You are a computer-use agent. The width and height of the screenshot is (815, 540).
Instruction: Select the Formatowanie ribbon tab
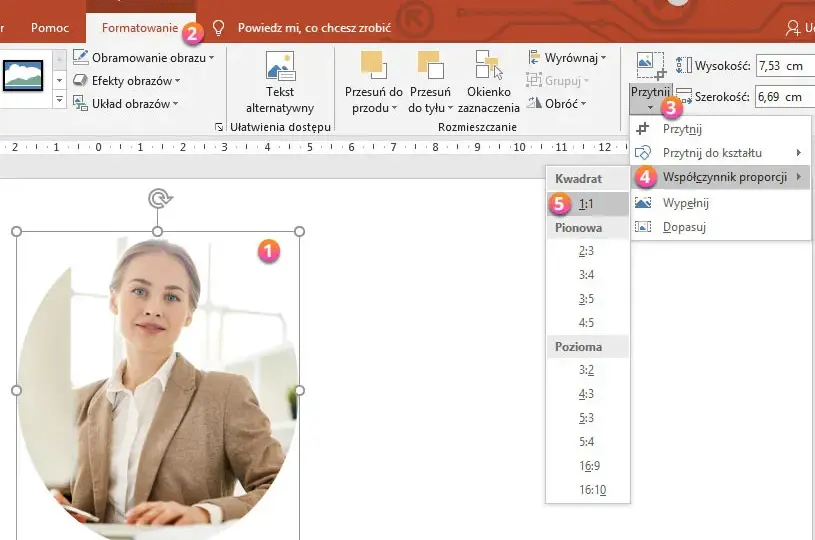pyautogui.click(x=140, y=28)
